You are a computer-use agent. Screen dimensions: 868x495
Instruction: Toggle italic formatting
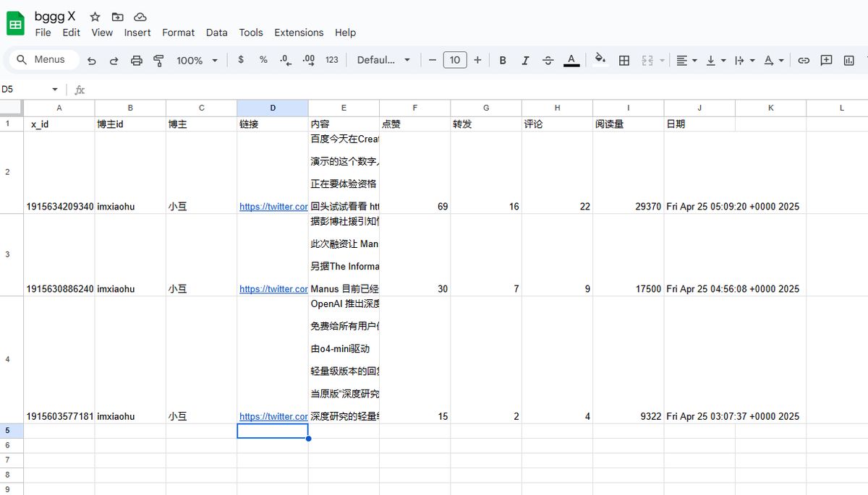click(525, 60)
